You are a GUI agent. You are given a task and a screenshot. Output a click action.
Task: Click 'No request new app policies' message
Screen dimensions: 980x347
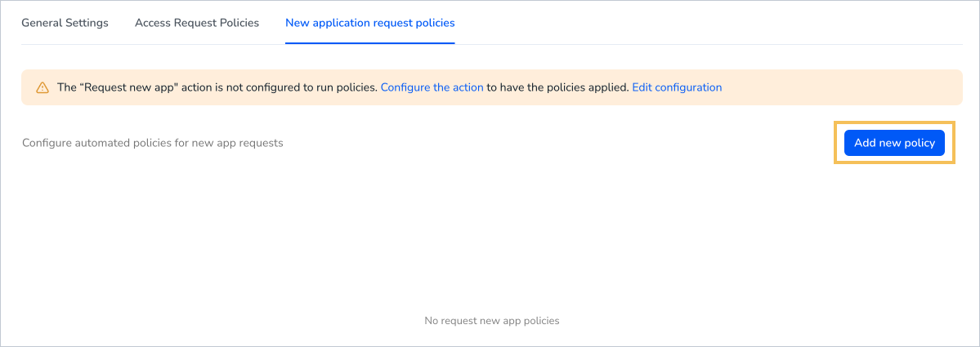coord(492,321)
